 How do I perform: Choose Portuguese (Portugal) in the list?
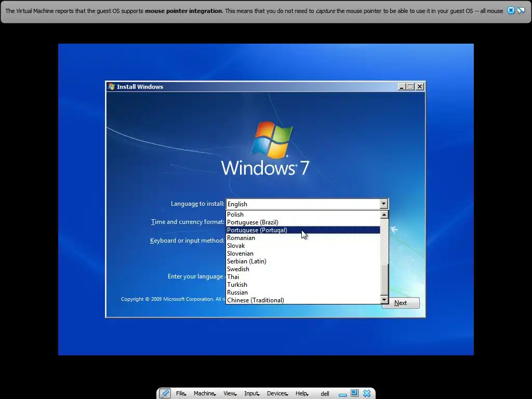303,230
